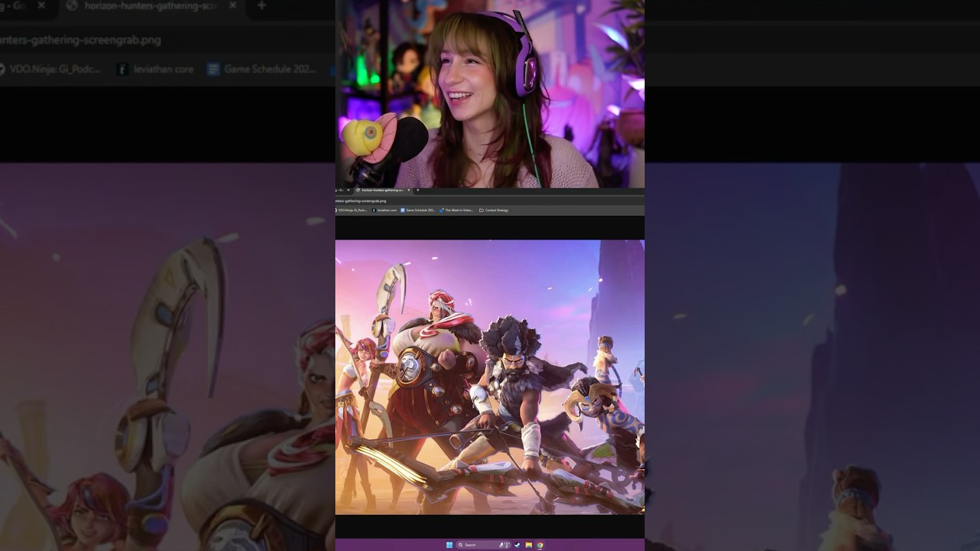
Task: Open a new tab in center browser
Action: click(x=418, y=190)
